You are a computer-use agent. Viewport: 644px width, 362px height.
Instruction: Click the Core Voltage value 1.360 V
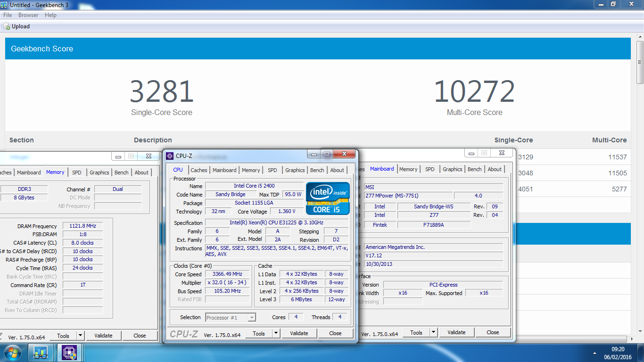click(287, 212)
